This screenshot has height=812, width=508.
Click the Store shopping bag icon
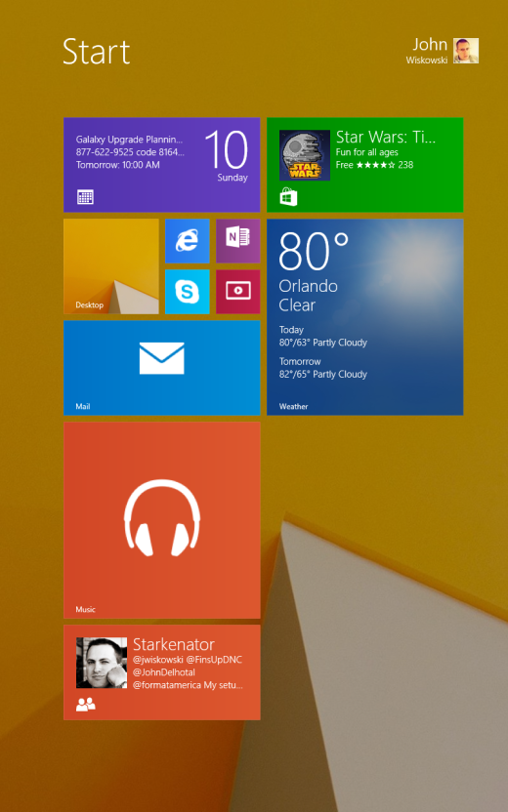[288, 197]
